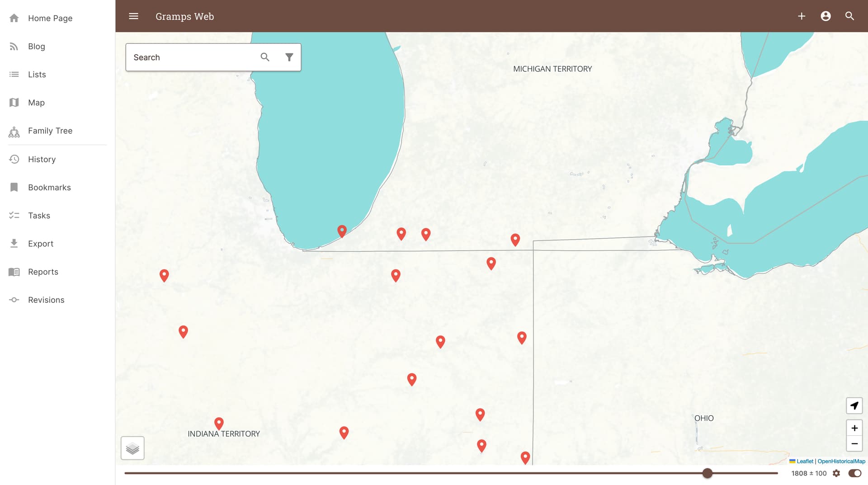The width and height of the screenshot is (868, 485).
Task: Click the add new object plus icon
Action: (x=801, y=16)
